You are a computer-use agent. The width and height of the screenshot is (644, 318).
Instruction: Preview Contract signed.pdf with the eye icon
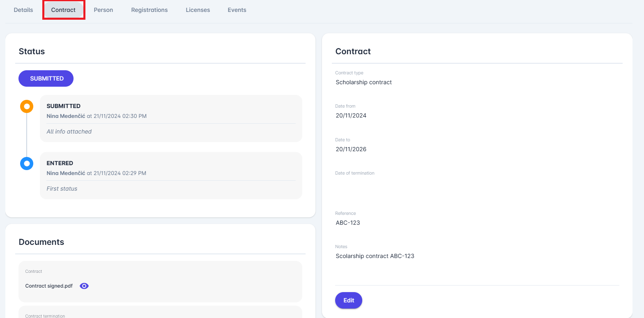[84, 286]
